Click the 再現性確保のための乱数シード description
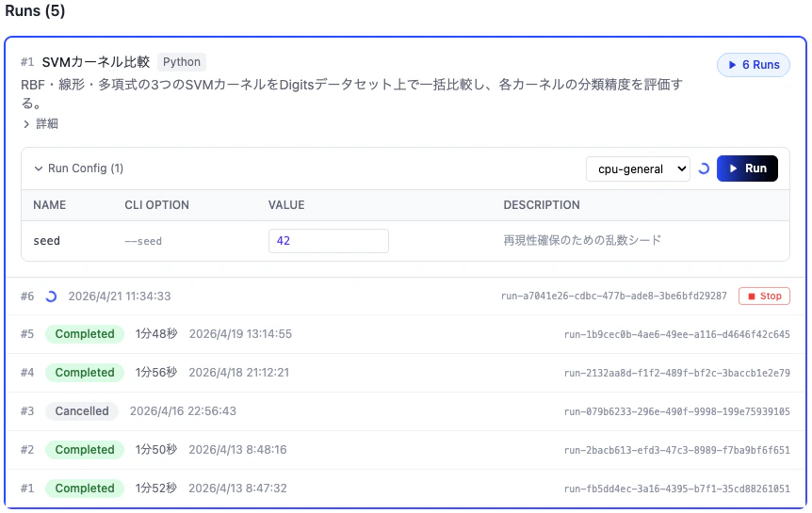 tap(582, 240)
